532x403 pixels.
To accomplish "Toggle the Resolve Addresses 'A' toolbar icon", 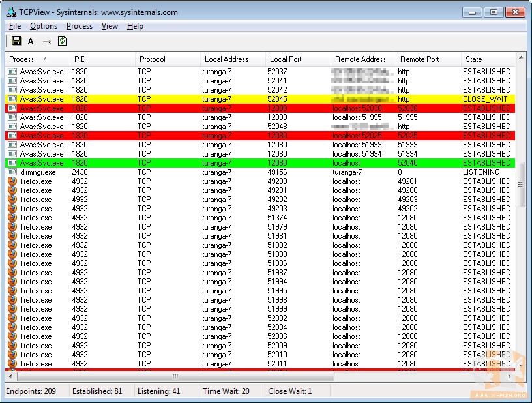I will (31, 41).
